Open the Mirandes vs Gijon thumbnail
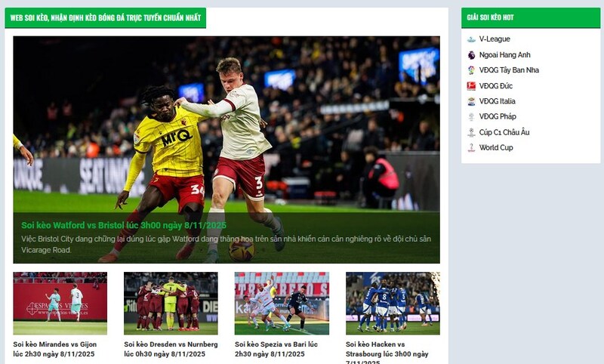This screenshot has height=364, width=604. [x=60, y=304]
